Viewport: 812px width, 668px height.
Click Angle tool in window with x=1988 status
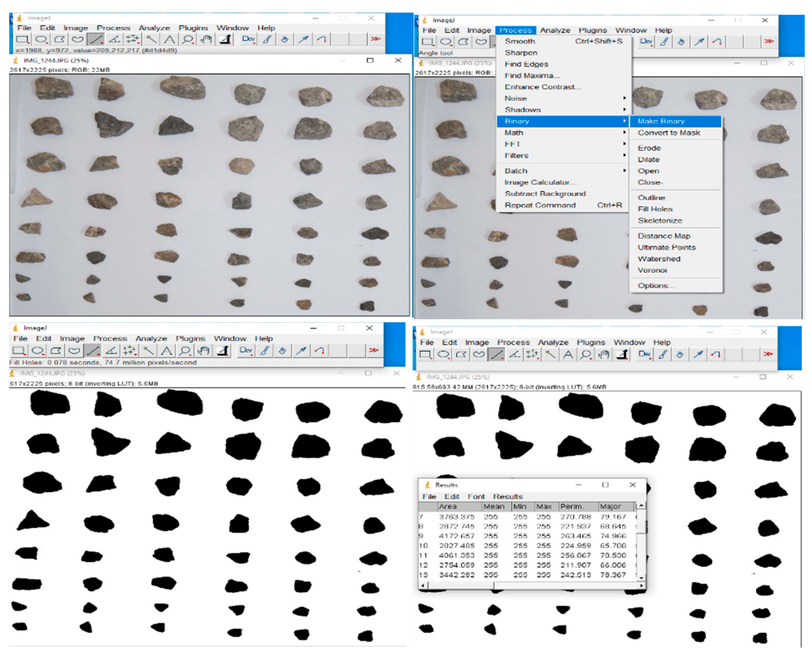coord(114,39)
